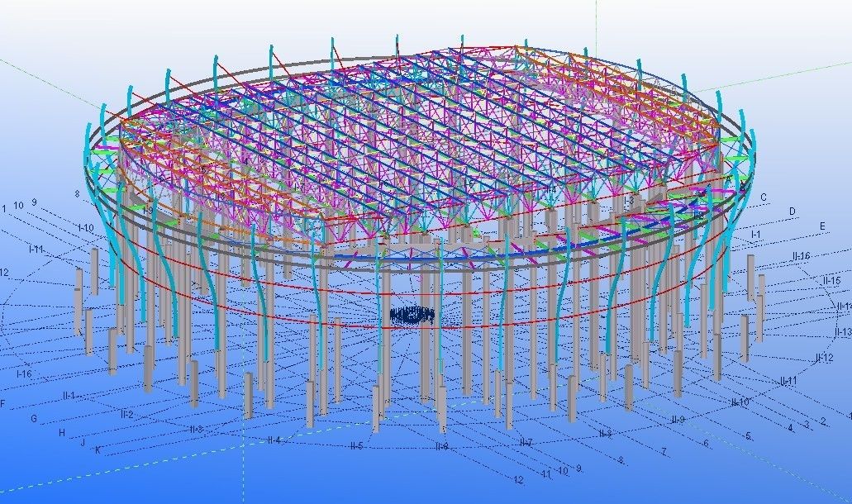The height and width of the screenshot is (504, 852).
Task: Pick the II-4 axis label
Action: pyautogui.click(x=274, y=440)
